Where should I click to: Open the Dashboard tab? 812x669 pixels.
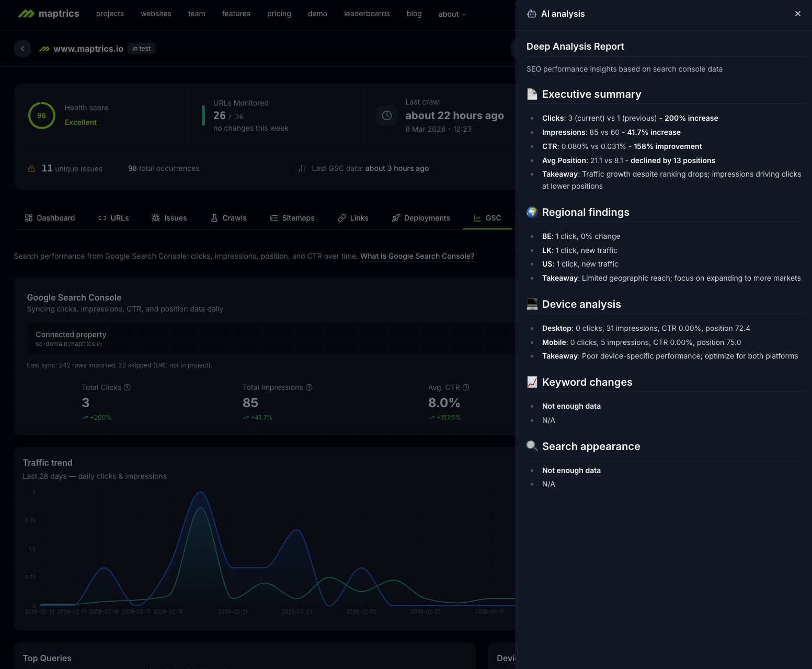click(50, 218)
